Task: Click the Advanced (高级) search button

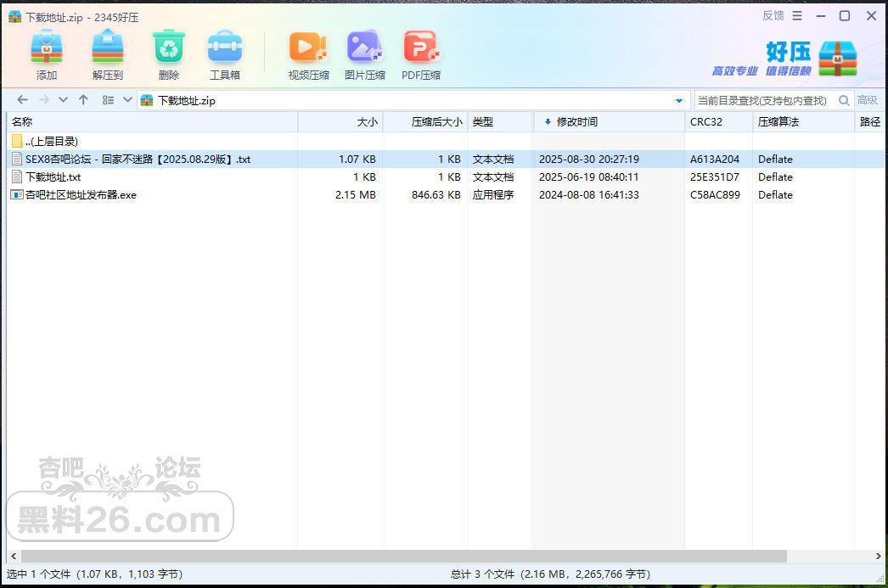Action: pyautogui.click(x=868, y=100)
